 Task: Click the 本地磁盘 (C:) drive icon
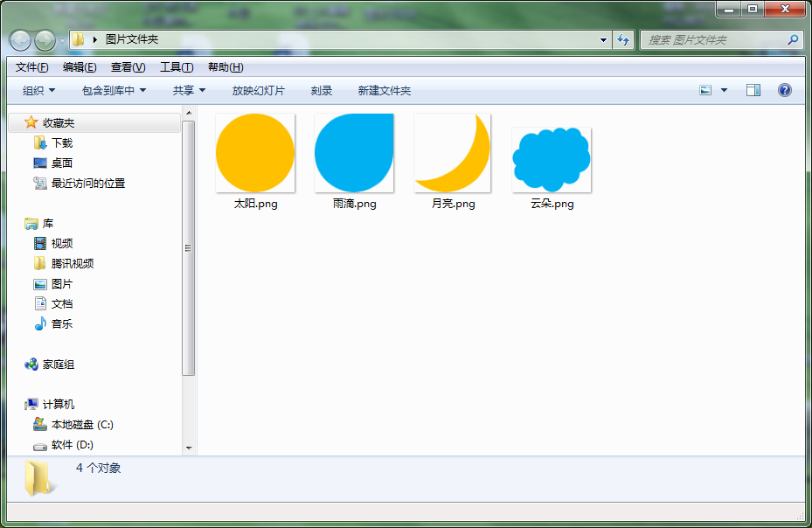tap(40, 424)
